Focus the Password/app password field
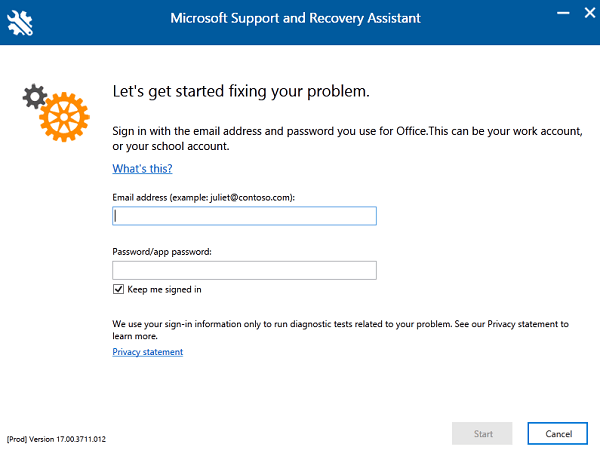The image size is (600, 450). tap(245, 271)
